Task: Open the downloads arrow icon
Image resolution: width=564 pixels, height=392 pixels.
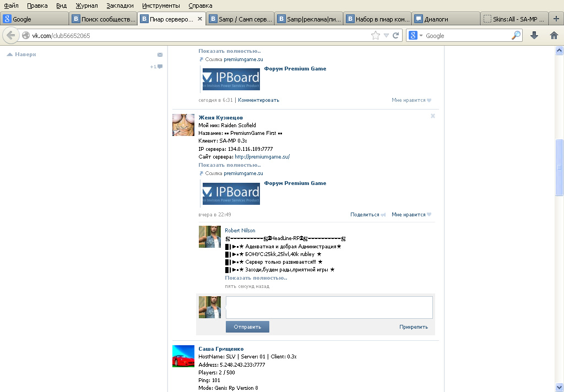Action: (534, 35)
